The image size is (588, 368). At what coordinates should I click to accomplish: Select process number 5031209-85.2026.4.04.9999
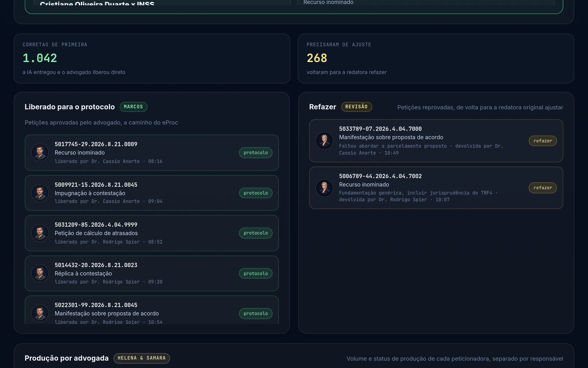pyautogui.click(x=96, y=225)
